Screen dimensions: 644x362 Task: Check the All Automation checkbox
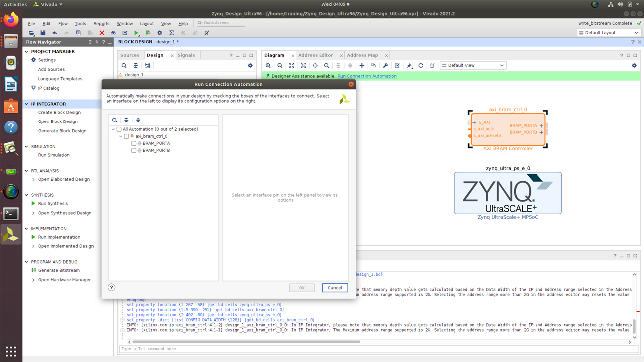click(x=119, y=129)
